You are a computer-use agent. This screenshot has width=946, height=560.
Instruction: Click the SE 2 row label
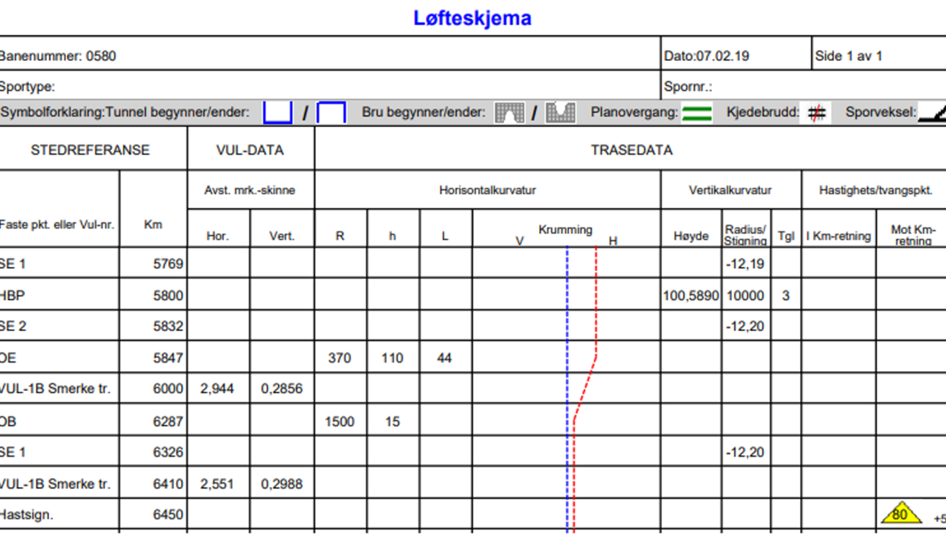13,326
